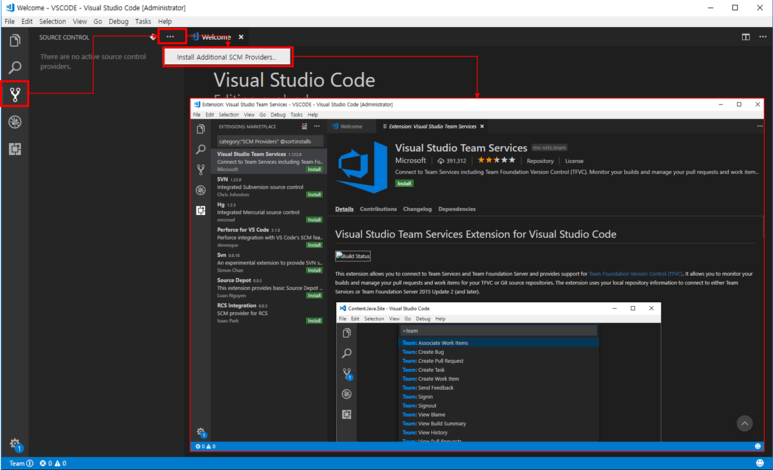Image resolution: width=773 pixels, height=470 pixels.
Task: Select the Source Control icon
Action: coord(15,95)
